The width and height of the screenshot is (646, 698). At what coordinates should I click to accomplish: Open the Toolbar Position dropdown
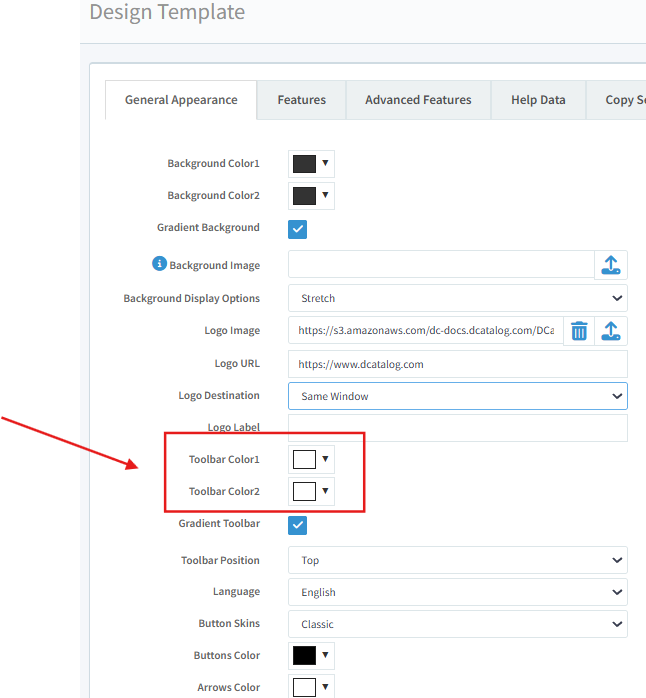click(457, 560)
